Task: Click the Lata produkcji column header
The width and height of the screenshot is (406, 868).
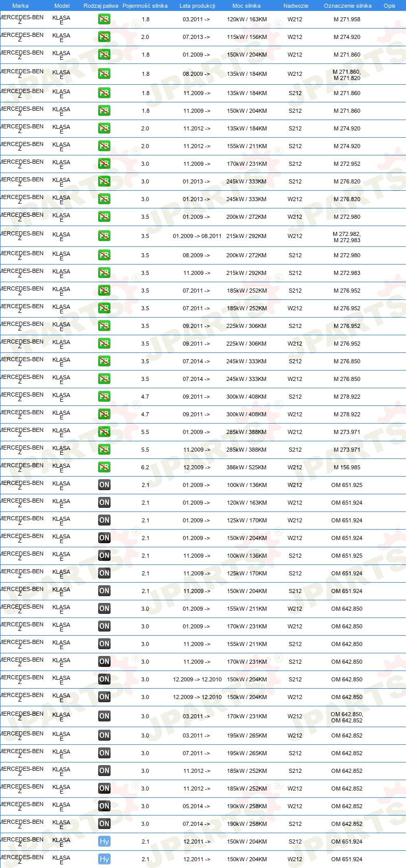Action: click(197, 6)
